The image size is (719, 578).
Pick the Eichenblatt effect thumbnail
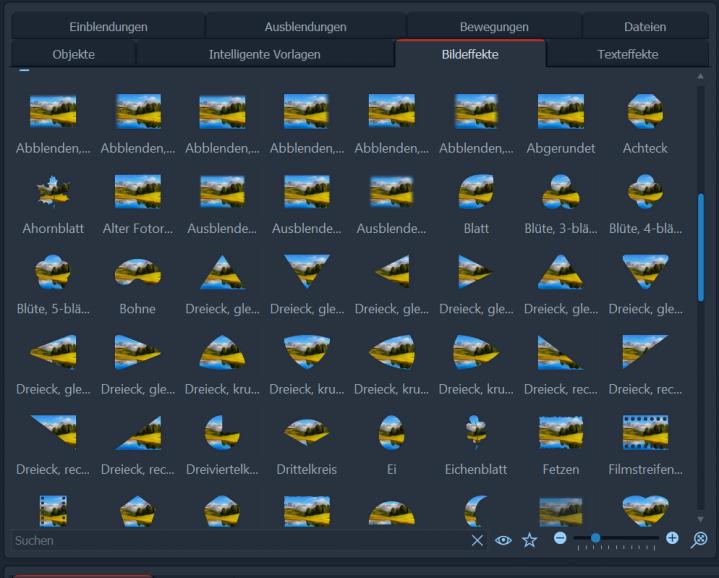click(475, 432)
